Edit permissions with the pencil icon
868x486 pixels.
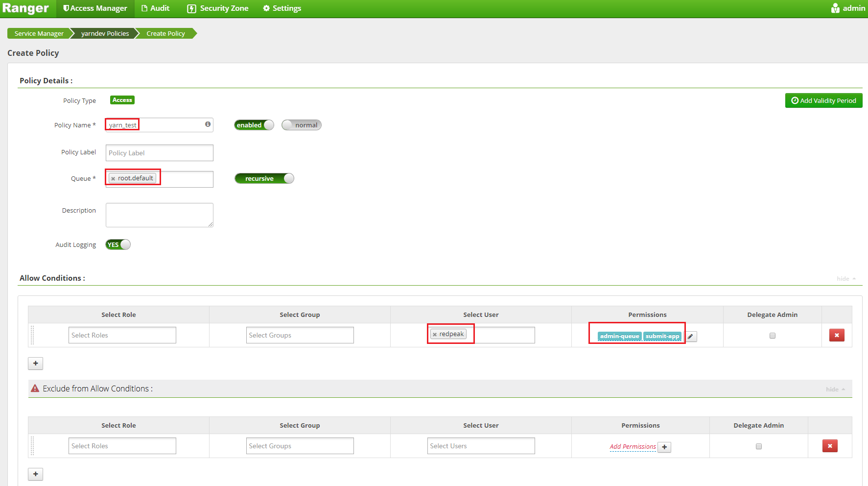pyautogui.click(x=690, y=337)
